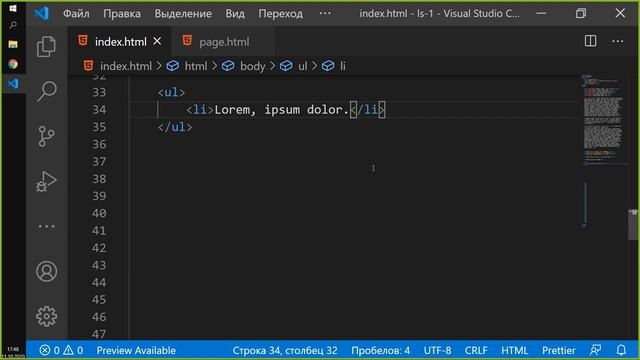The width and height of the screenshot is (640, 360).
Task: Expand the li breadcrumb item
Action: click(343, 66)
